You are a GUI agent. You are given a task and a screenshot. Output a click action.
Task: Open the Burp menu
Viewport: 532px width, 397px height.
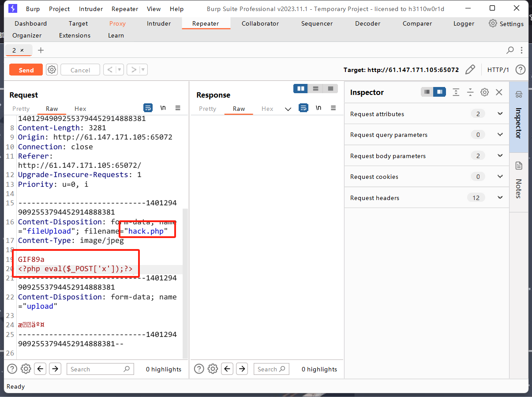[33, 9]
